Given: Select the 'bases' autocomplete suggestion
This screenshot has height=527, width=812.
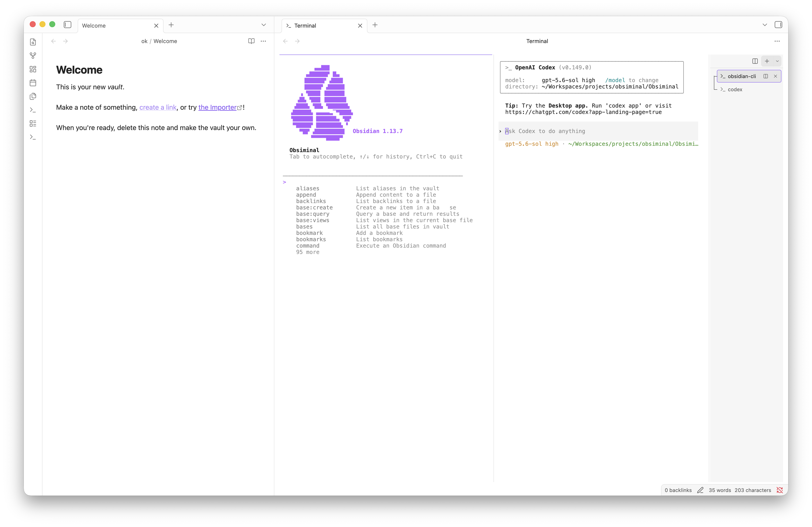Looking at the screenshot, I should (x=373, y=227).
